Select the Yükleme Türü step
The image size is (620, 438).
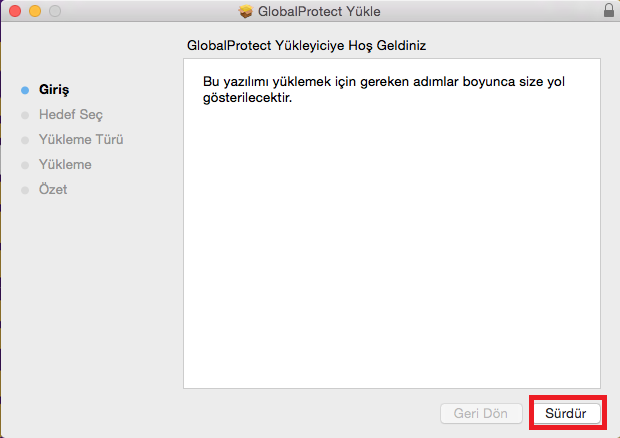click(81, 140)
